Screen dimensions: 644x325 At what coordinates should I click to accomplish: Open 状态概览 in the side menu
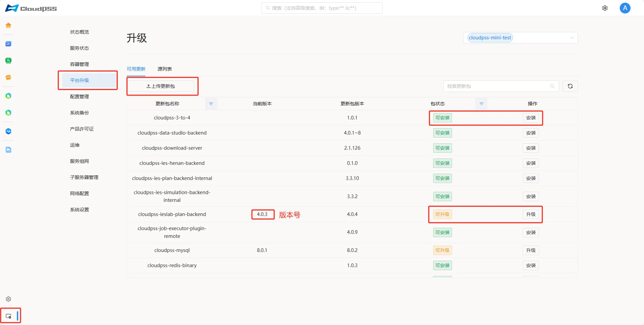pyautogui.click(x=79, y=32)
